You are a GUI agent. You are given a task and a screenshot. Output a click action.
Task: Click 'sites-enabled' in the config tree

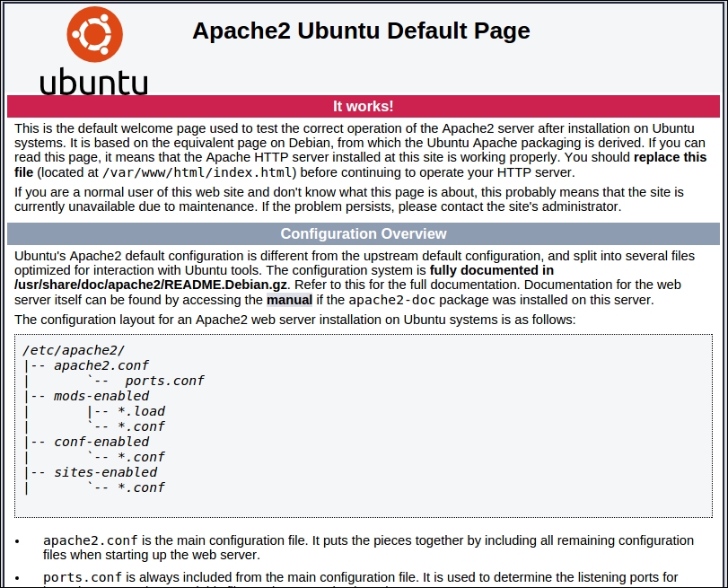(x=105, y=472)
